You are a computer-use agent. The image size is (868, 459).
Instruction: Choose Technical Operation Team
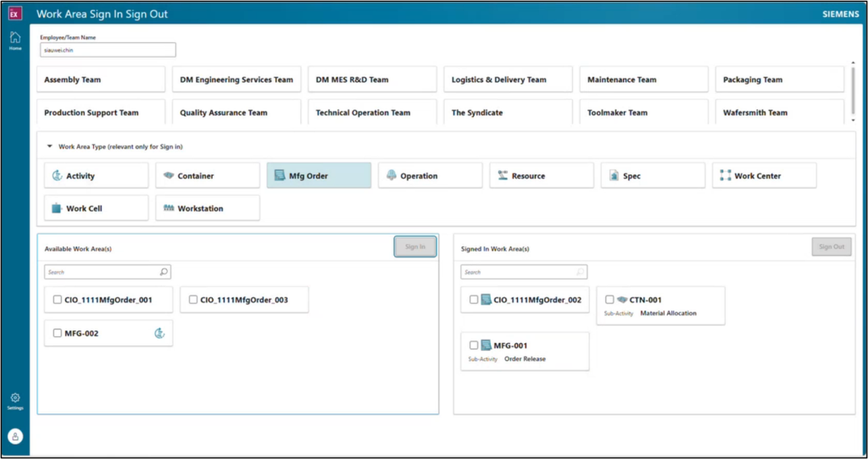[x=372, y=112]
